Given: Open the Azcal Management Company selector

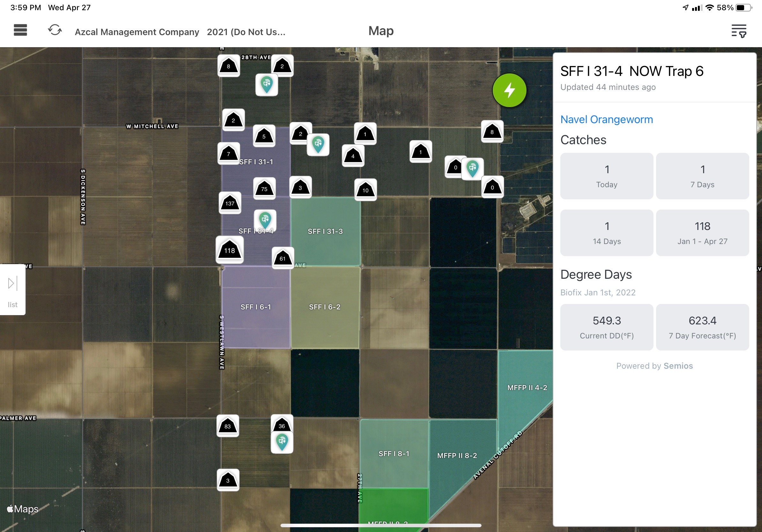Looking at the screenshot, I should click(x=137, y=32).
